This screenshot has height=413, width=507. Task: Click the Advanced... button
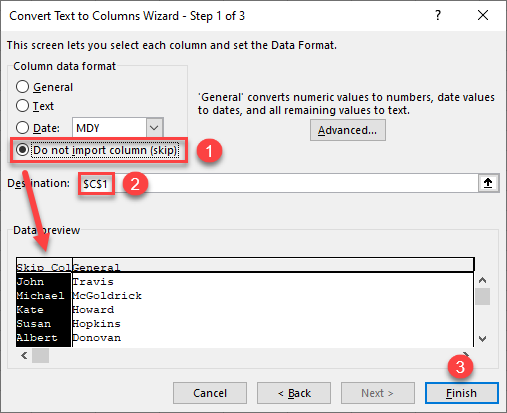point(348,130)
